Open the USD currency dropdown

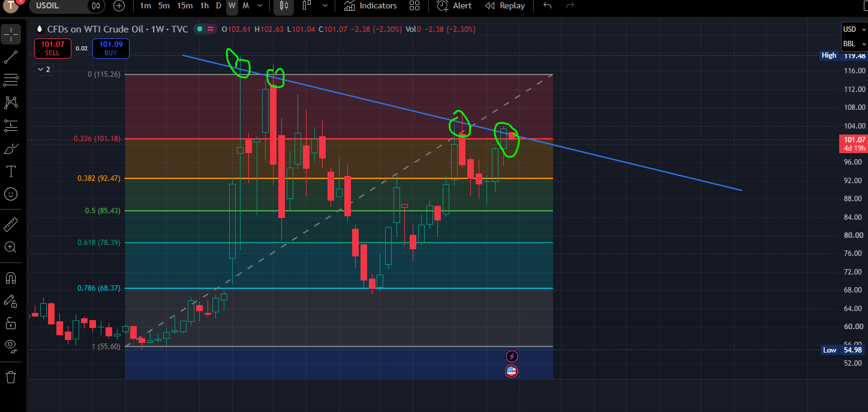(x=854, y=29)
